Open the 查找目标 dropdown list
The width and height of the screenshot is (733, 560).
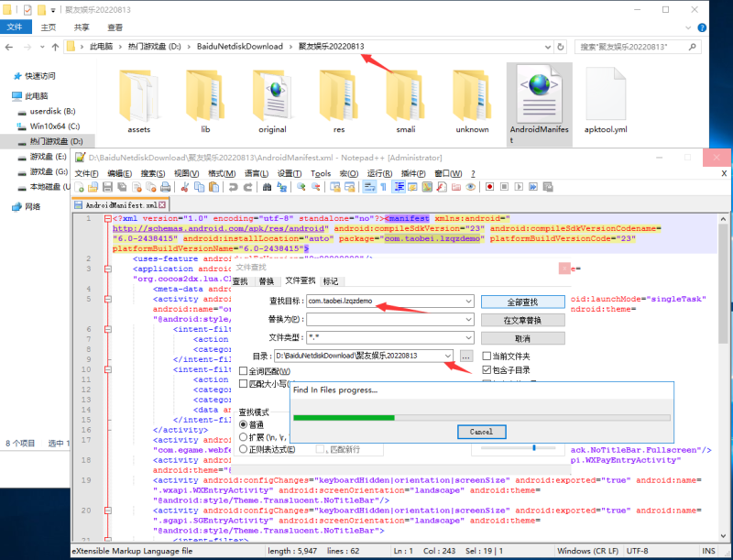tap(468, 302)
